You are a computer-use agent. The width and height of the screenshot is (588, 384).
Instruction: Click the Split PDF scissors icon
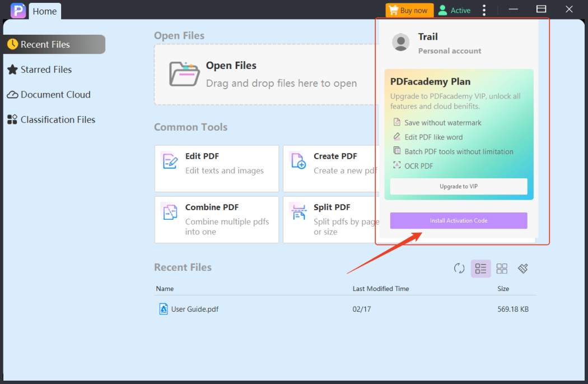pos(298,212)
